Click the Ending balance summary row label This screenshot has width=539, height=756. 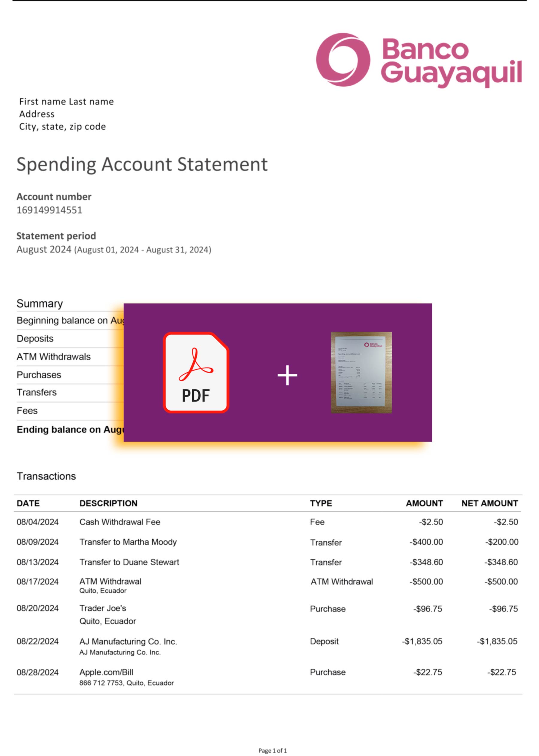coord(70,429)
